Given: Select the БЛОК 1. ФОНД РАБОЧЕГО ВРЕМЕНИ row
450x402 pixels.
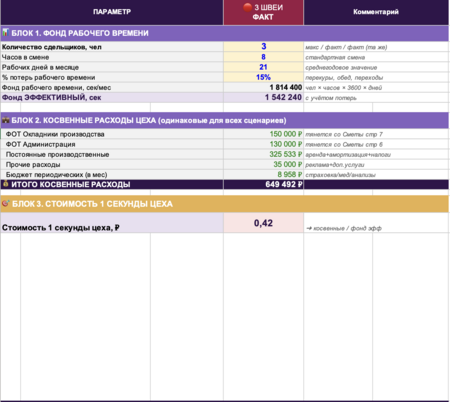Looking at the screenshot, I should pos(225,33).
